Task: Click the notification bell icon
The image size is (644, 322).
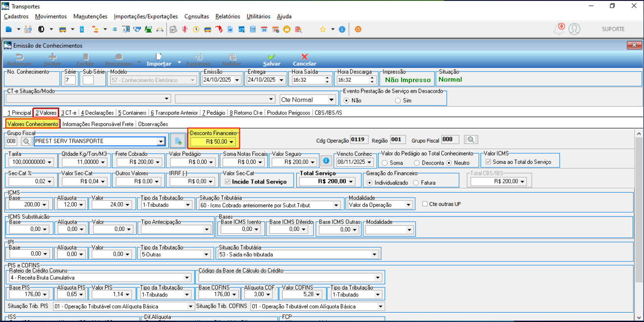Action: [x=559, y=29]
